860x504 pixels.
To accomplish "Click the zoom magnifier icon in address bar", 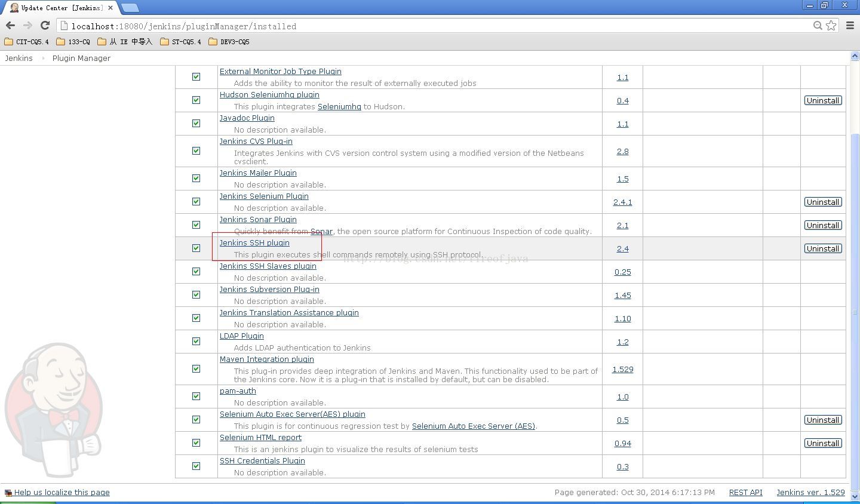I will pos(818,26).
